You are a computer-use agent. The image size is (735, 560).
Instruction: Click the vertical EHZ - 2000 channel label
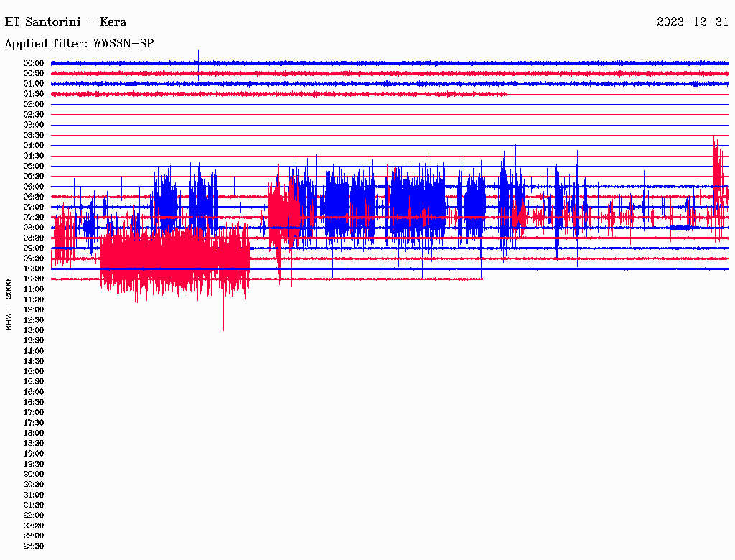pyautogui.click(x=9, y=304)
